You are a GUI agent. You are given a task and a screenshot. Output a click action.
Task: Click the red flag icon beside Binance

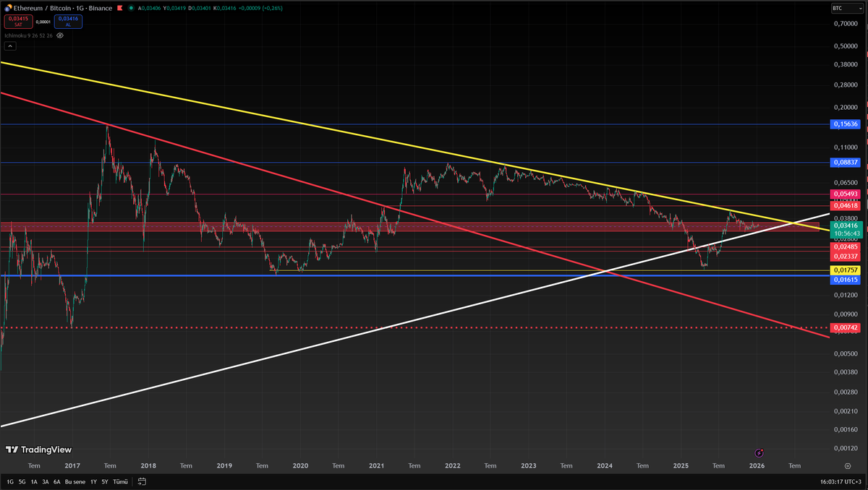119,9
